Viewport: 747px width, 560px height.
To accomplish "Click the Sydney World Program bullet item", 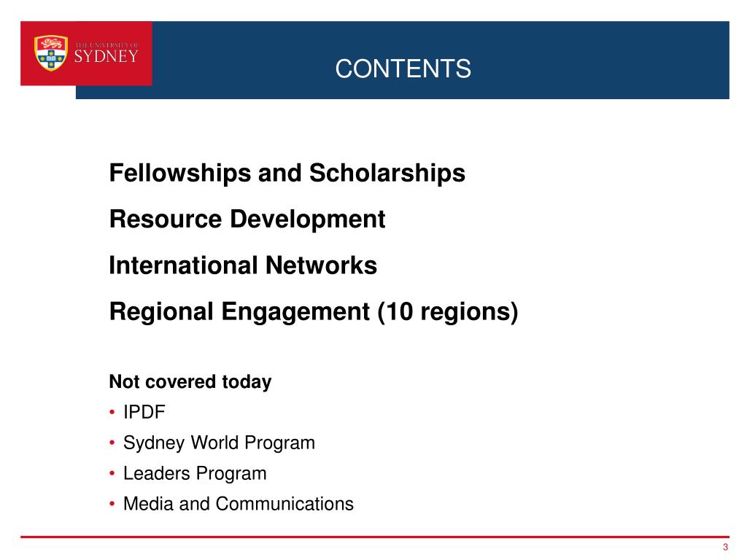I will pos(219,443).
